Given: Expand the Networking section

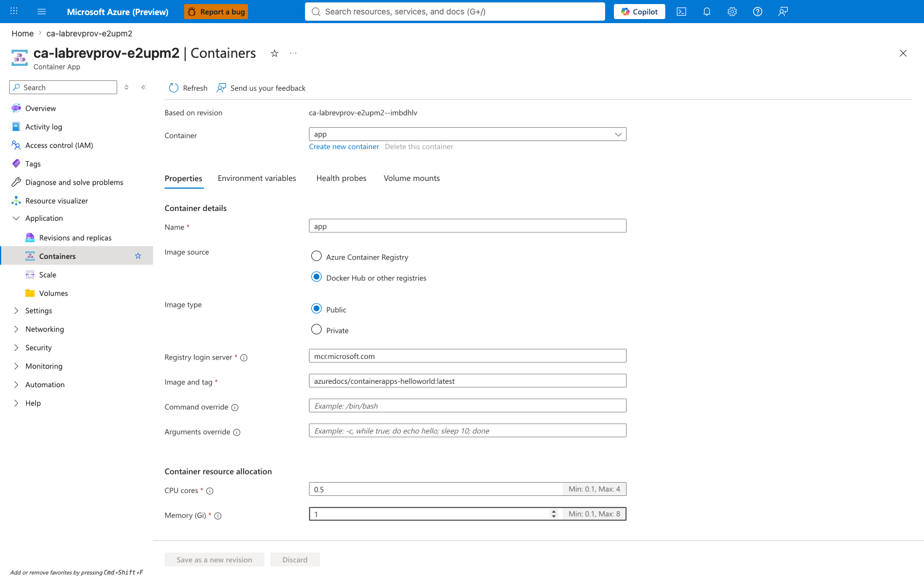Looking at the screenshot, I should pos(16,329).
